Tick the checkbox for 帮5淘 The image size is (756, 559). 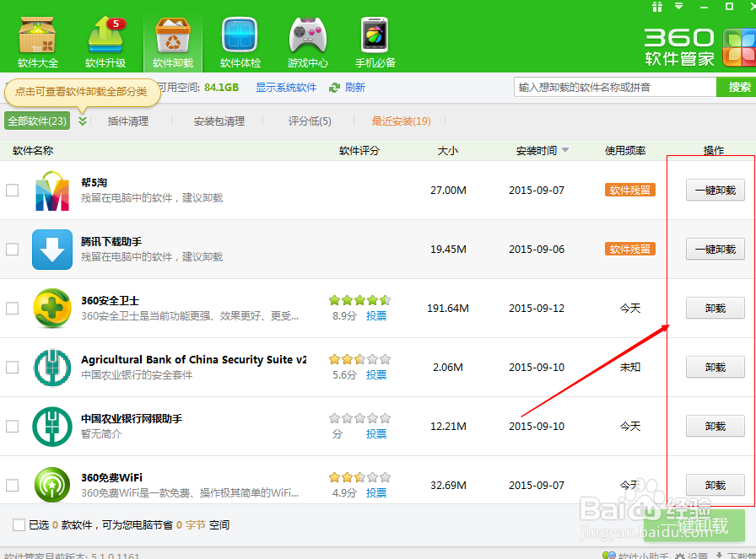pos(12,191)
